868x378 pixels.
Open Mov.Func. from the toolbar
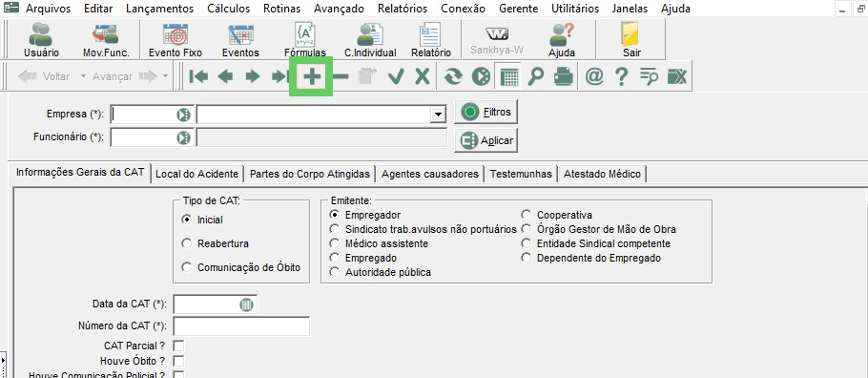pos(106,40)
